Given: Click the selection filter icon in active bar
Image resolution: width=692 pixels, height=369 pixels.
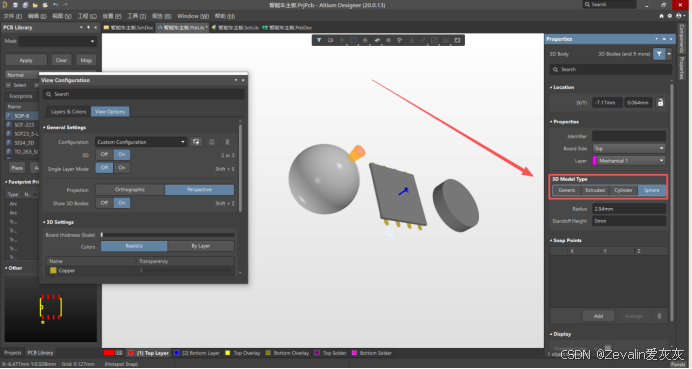Looking at the screenshot, I should [x=319, y=40].
